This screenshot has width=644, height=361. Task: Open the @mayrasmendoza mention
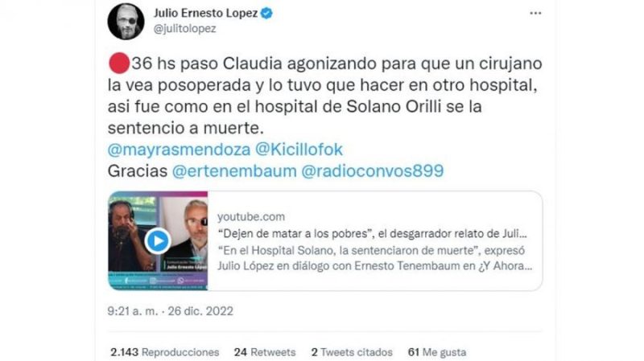click(x=179, y=150)
